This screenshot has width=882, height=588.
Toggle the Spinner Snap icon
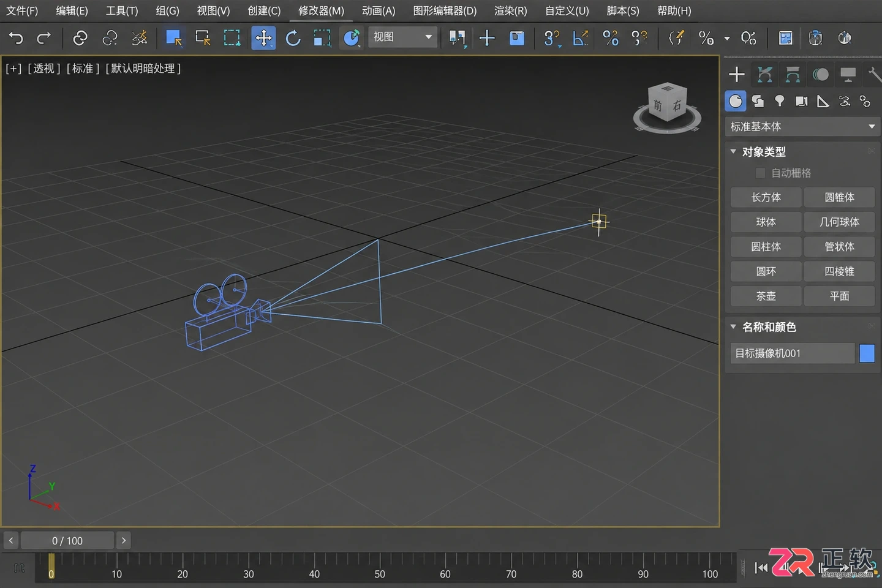[639, 38]
